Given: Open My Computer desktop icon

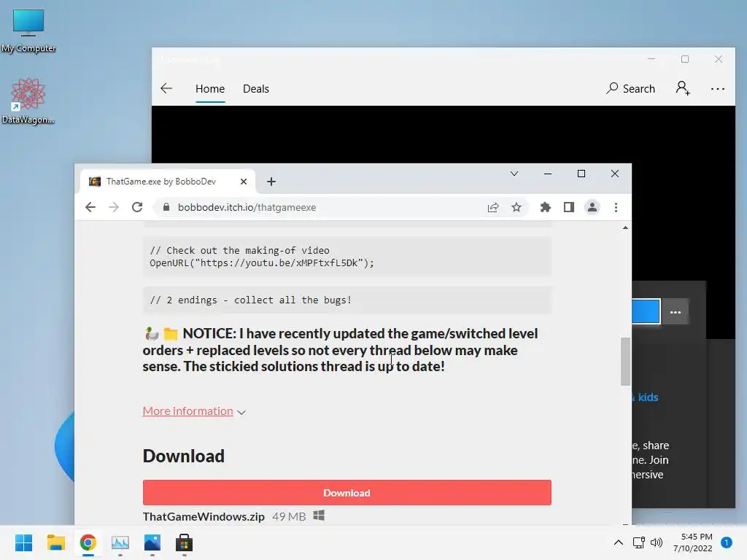Looking at the screenshot, I should pyautogui.click(x=28, y=31).
